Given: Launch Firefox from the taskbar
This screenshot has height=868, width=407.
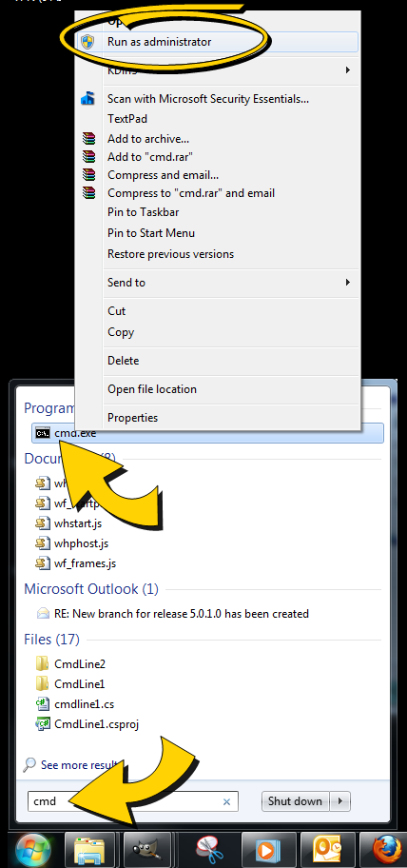Looking at the screenshot, I should click(385, 850).
